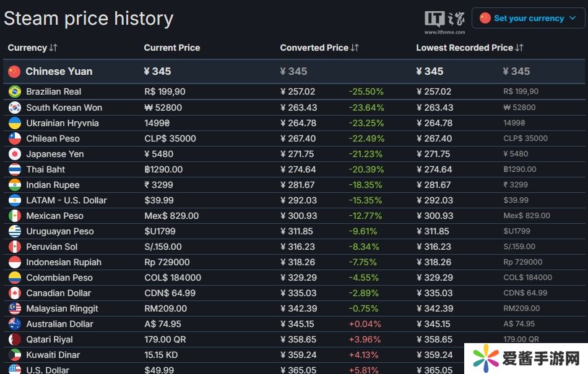Click the Malaysian Ringgit currency name

coord(62,308)
